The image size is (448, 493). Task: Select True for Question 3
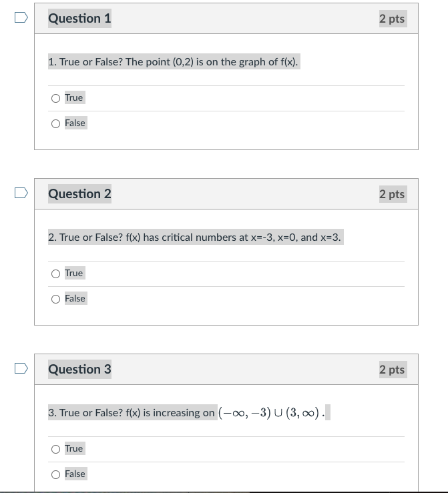click(55, 449)
